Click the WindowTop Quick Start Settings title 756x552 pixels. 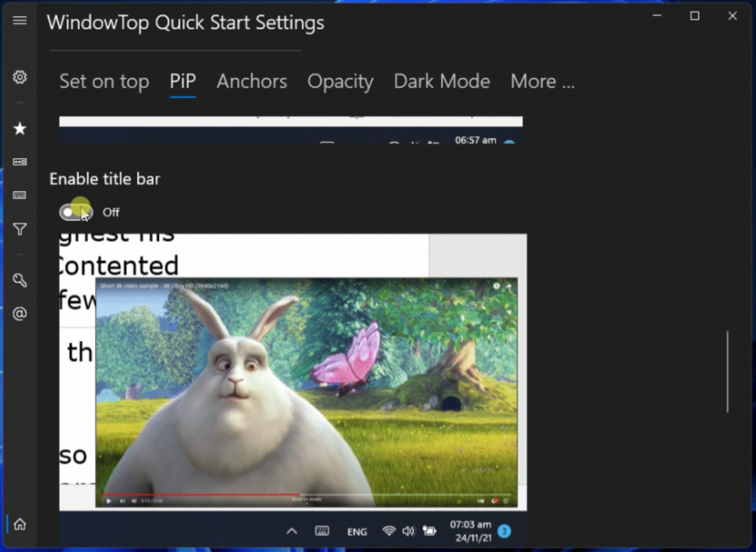[x=186, y=22]
